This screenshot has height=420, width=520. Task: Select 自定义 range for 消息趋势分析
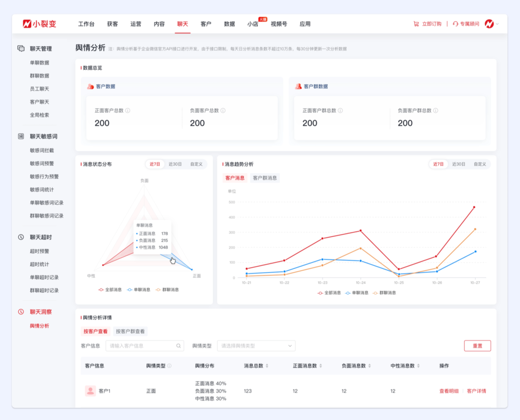click(x=480, y=164)
